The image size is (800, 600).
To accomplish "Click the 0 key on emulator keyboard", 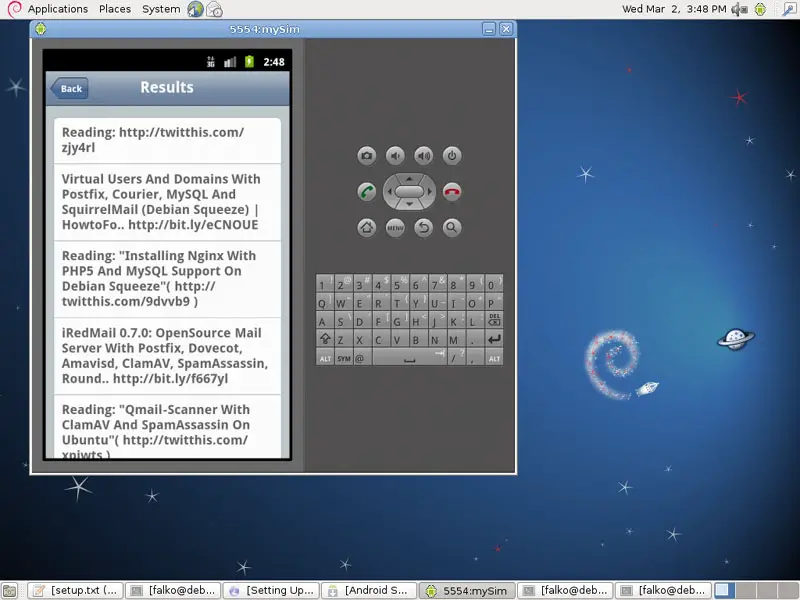I will (494, 283).
